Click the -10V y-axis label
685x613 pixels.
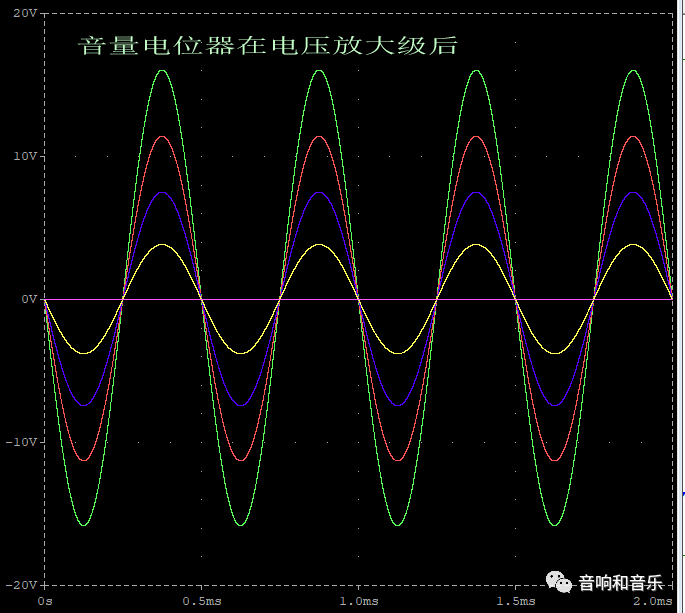click(22, 442)
